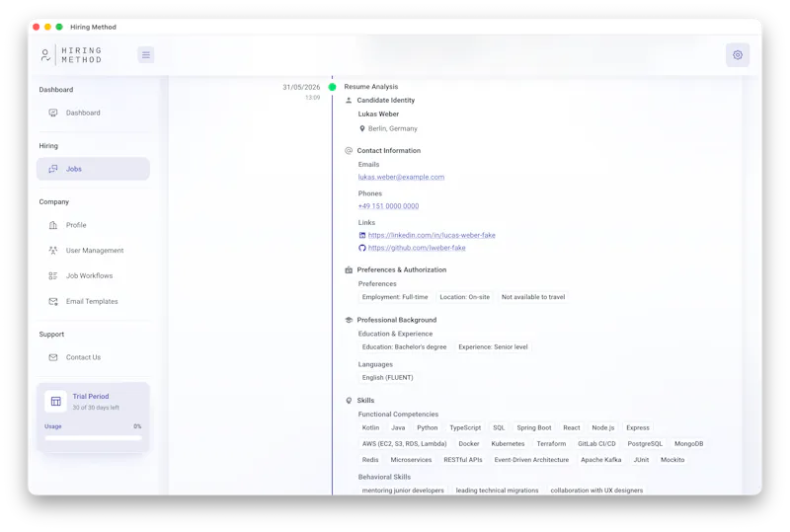Screen dimensions: 790x532
Task: Click the Node.js skill tag
Action: (603, 427)
